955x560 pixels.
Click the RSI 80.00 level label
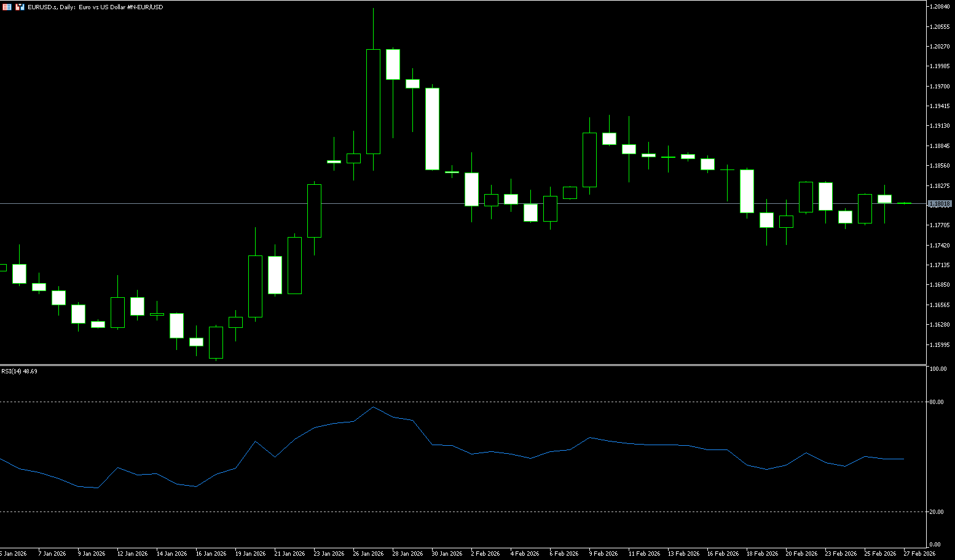(x=937, y=402)
